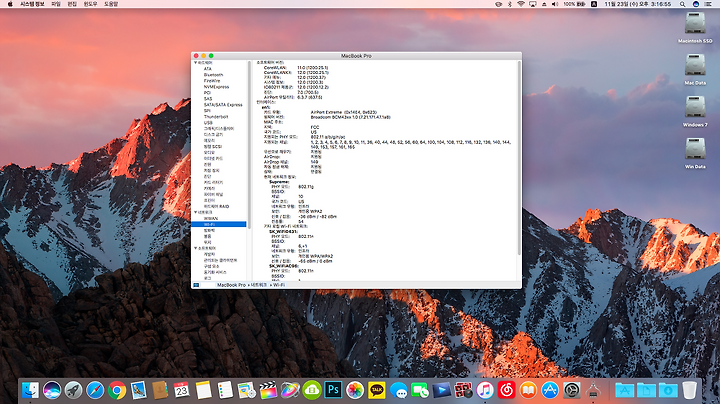Viewport: 720px width, 404px height.
Task: Open green cloud app in Dock
Action: [312, 390]
